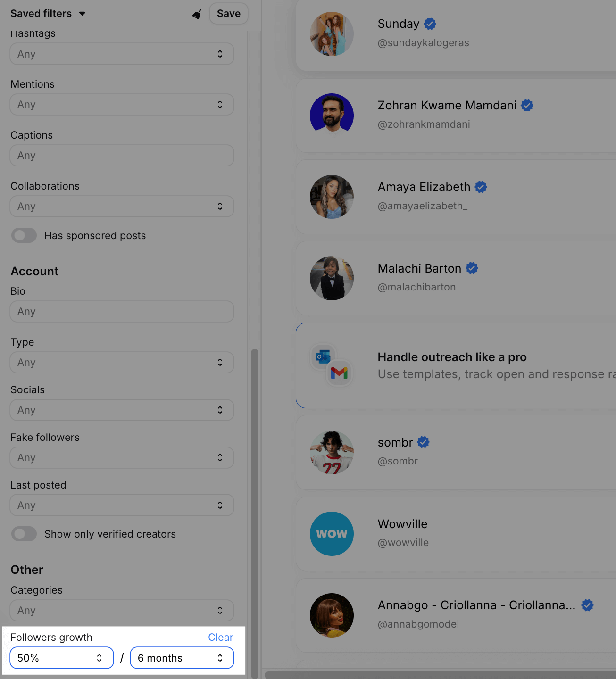Open the 50% growth dropdown
The width and height of the screenshot is (616, 679).
click(62, 658)
